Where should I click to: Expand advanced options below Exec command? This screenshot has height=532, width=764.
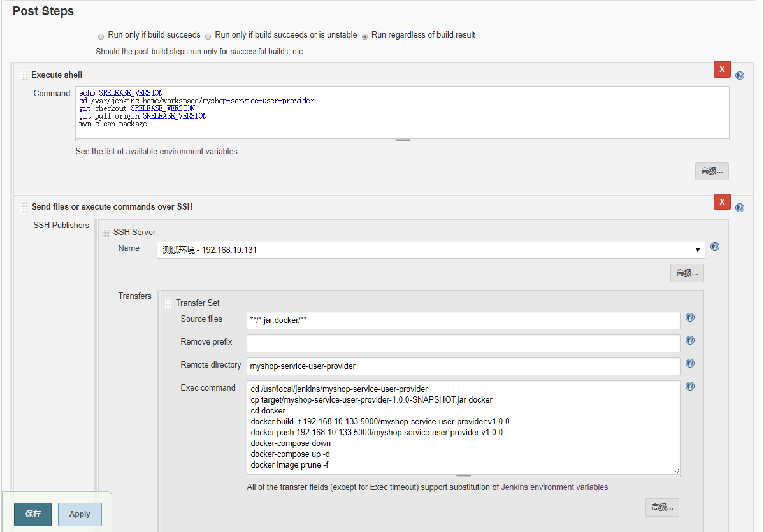(x=662, y=507)
